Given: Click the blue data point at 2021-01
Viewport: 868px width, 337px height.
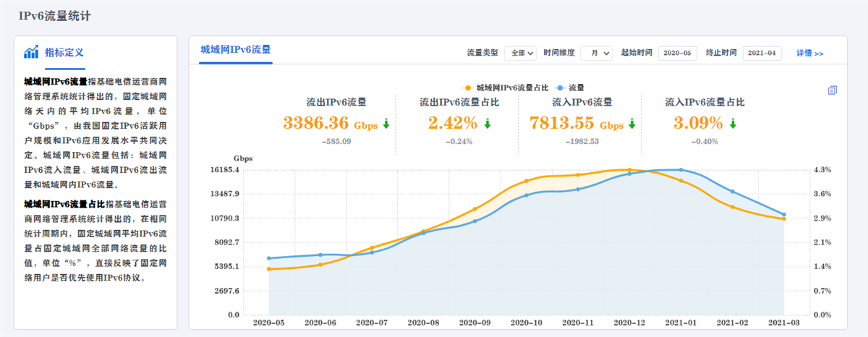Looking at the screenshot, I should pyautogui.click(x=681, y=170).
